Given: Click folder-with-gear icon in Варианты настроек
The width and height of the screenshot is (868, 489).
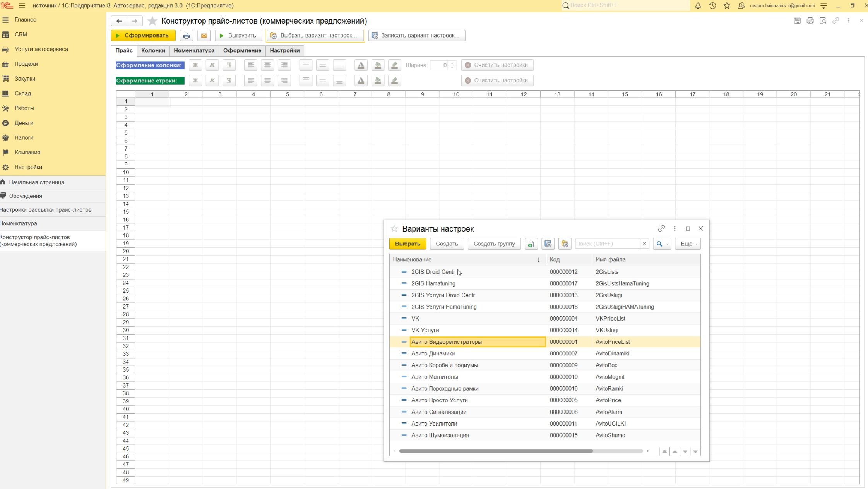Looking at the screenshot, I should click(565, 244).
